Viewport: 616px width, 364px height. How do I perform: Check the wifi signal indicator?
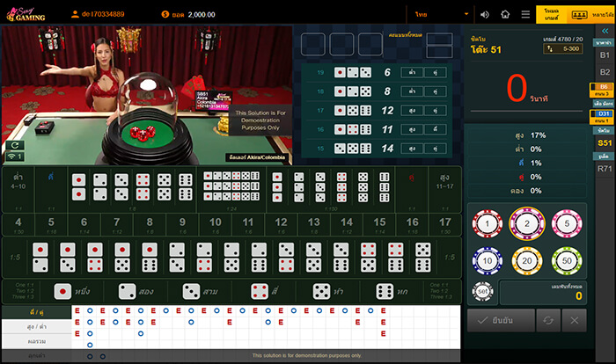15,157
